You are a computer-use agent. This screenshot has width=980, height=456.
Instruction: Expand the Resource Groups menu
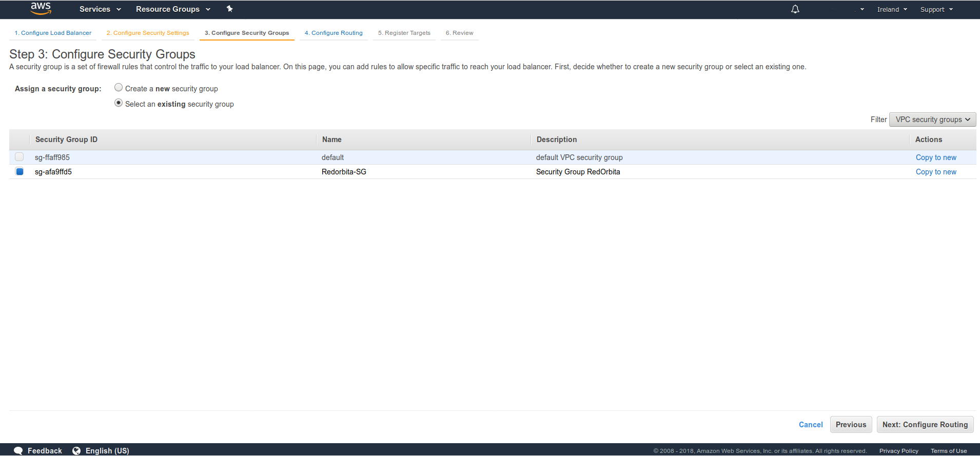173,9
